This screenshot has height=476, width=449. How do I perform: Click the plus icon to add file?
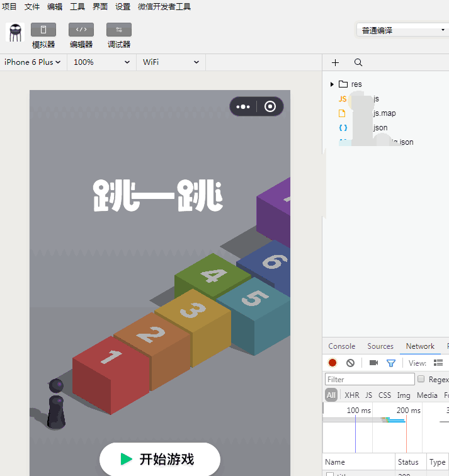pyautogui.click(x=335, y=62)
